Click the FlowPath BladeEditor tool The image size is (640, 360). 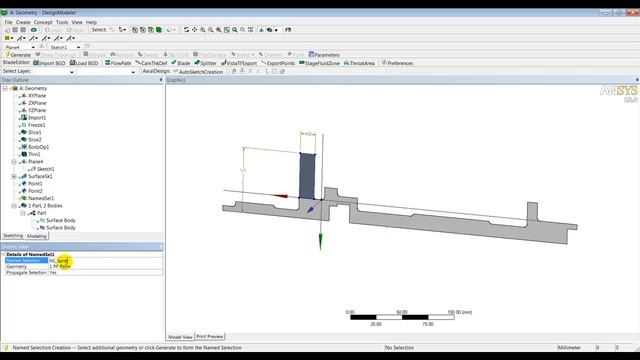pyautogui.click(x=118, y=63)
